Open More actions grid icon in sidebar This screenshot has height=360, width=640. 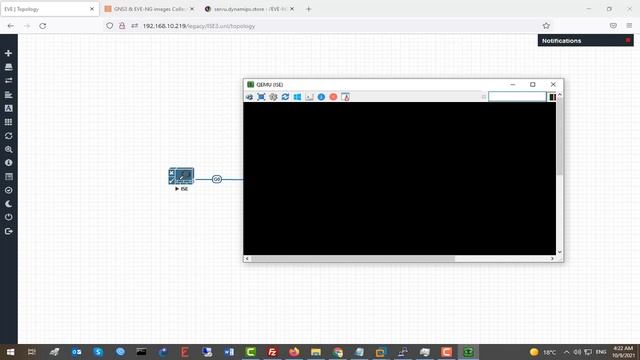(x=8, y=122)
